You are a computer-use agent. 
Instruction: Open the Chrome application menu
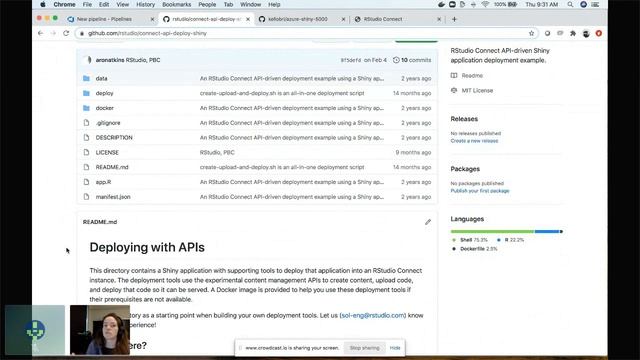pyautogui.click(x=64, y=4)
